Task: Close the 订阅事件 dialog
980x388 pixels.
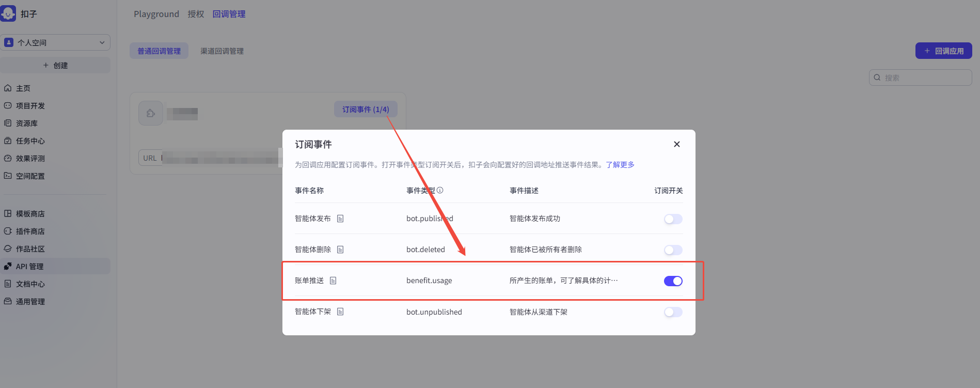Action: (676, 144)
